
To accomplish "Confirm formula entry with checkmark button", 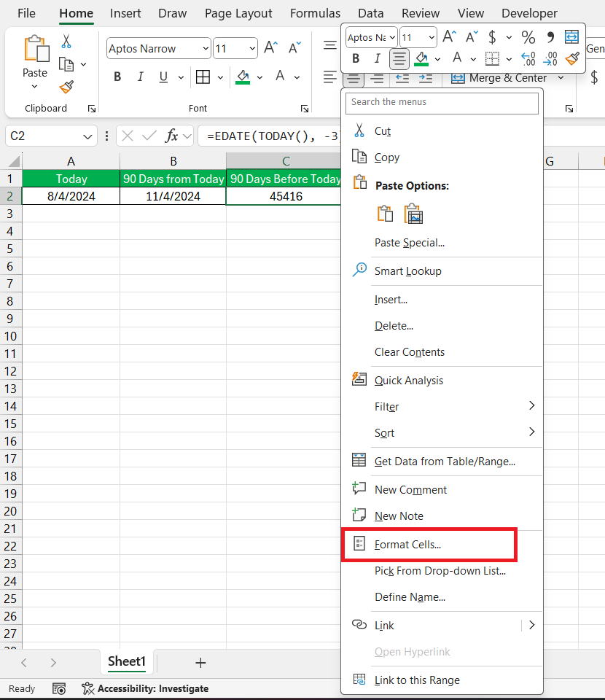I will [x=149, y=136].
